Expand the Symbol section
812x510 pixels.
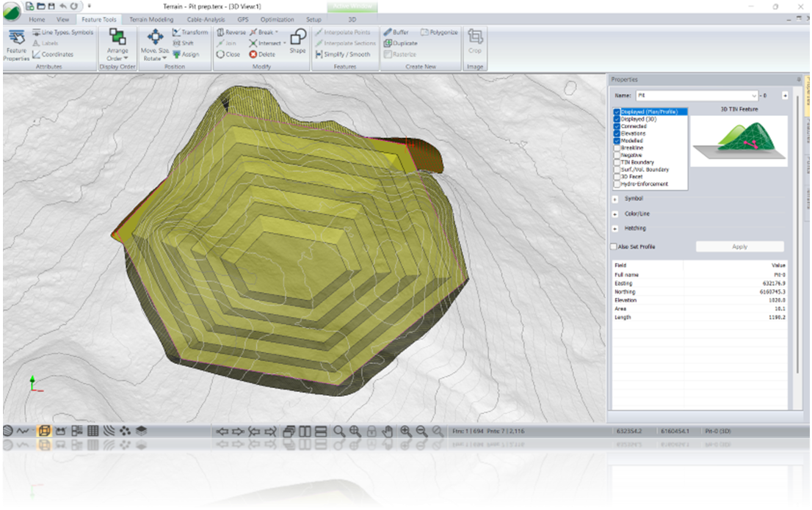coord(615,198)
